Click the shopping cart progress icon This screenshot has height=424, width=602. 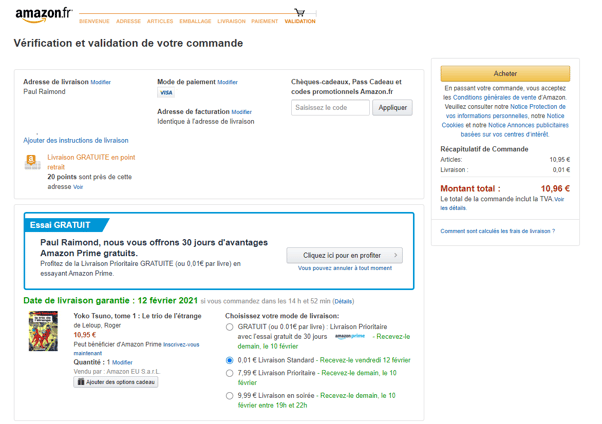[x=299, y=12]
